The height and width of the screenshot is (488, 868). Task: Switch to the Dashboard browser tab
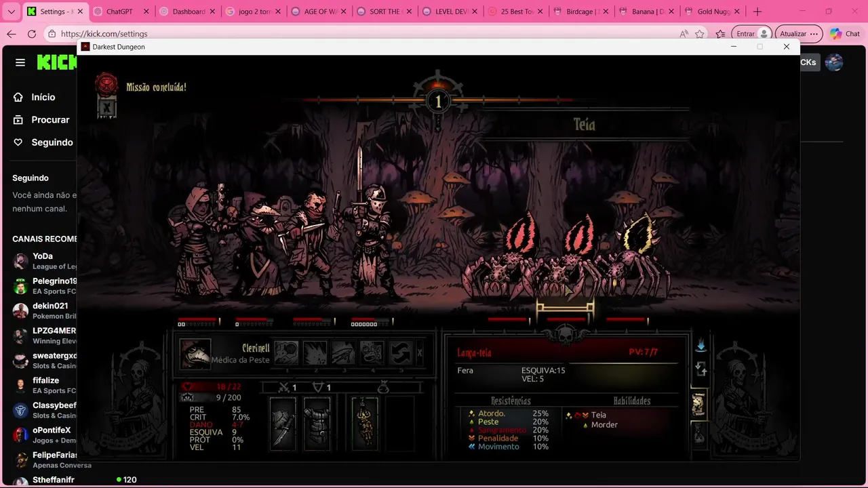[x=186, y=12]
